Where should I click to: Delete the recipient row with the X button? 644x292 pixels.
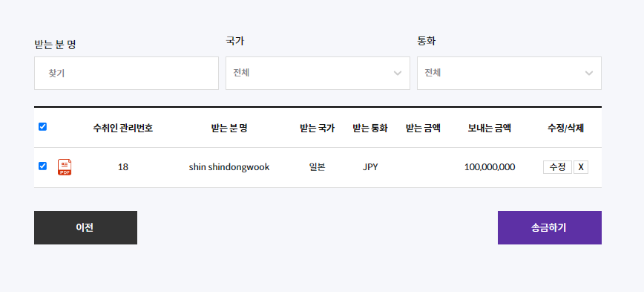[581, 167]
